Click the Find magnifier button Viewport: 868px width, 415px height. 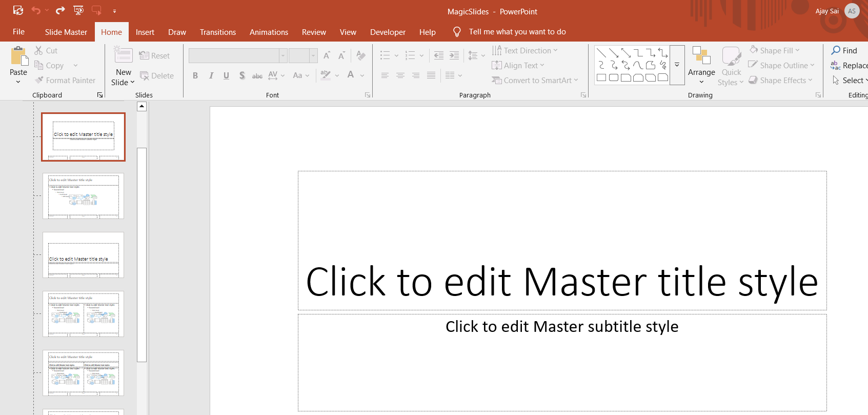(x=844, y=50)
